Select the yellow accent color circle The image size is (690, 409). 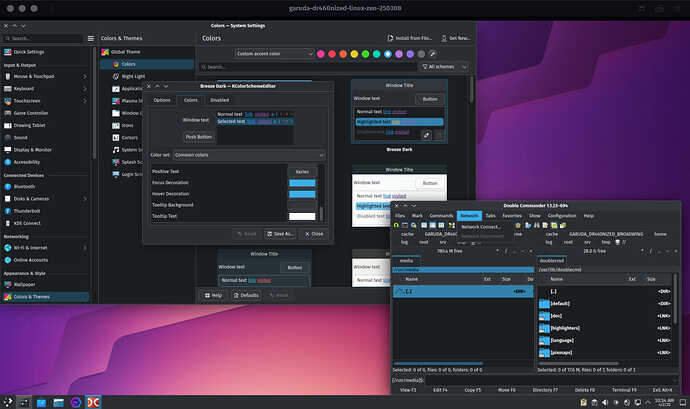[x=354, y=54]
